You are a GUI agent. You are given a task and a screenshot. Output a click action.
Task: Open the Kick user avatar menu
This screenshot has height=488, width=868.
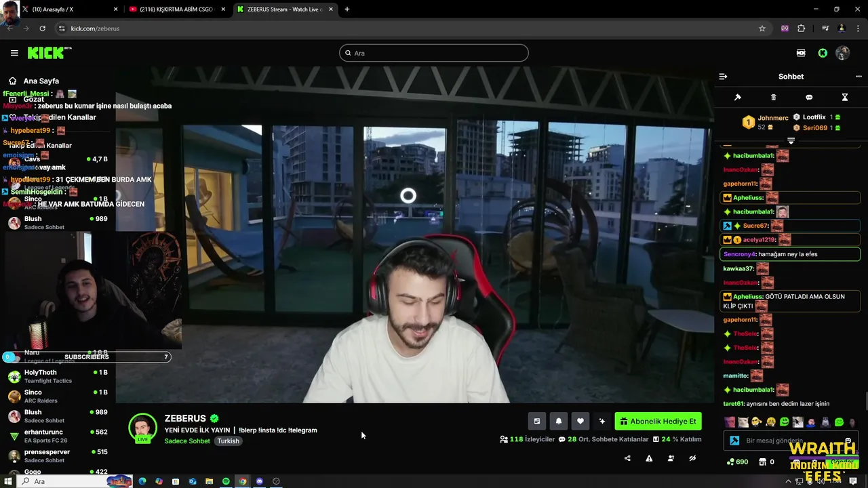click(x=843, y=53)
